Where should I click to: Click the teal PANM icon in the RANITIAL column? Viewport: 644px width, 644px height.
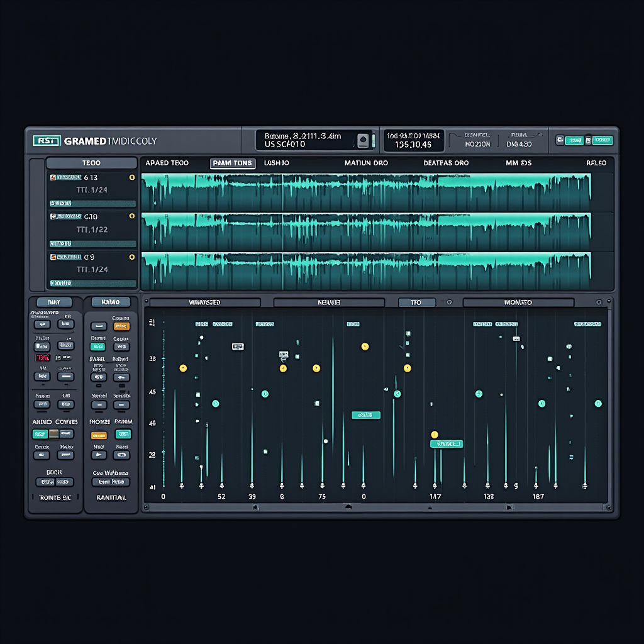(x=124, y=435)
